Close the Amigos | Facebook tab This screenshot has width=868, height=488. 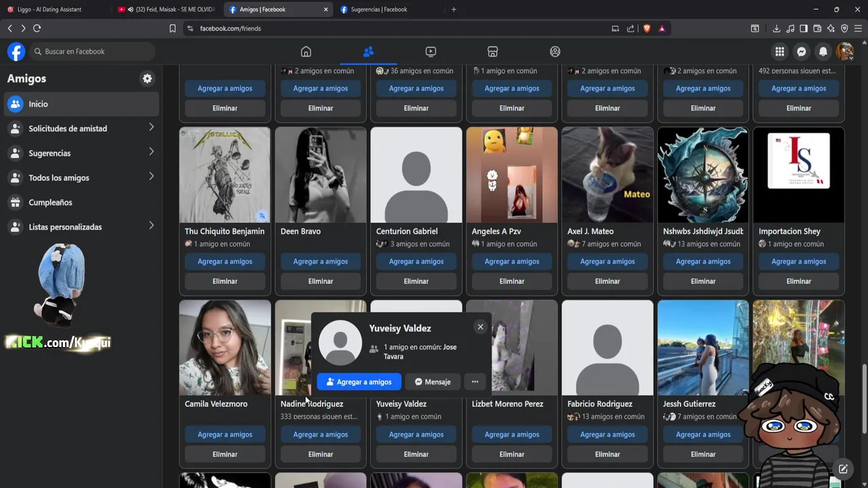tap(325, 9)
